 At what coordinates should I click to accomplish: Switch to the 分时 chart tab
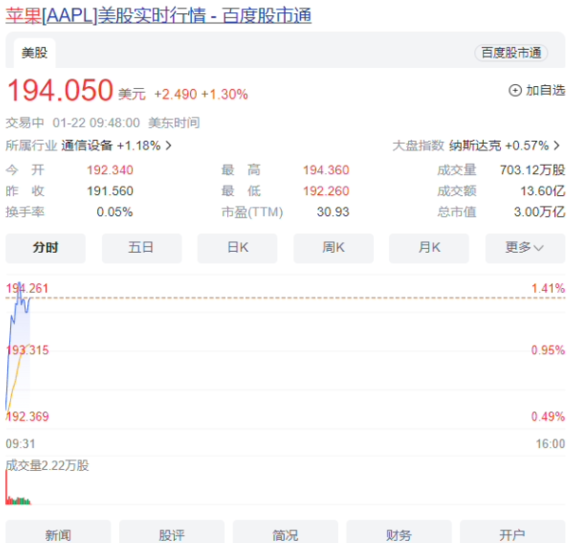pos(45,248)
